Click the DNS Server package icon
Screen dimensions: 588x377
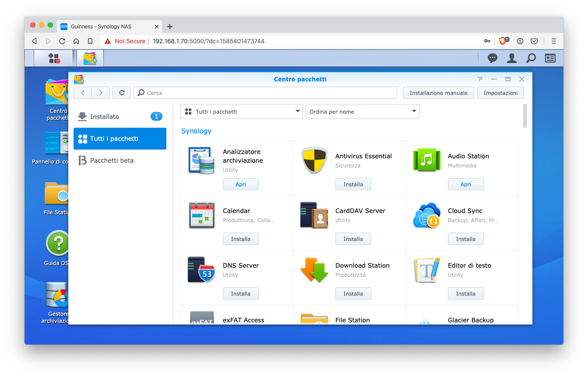[x=201, y=270]
